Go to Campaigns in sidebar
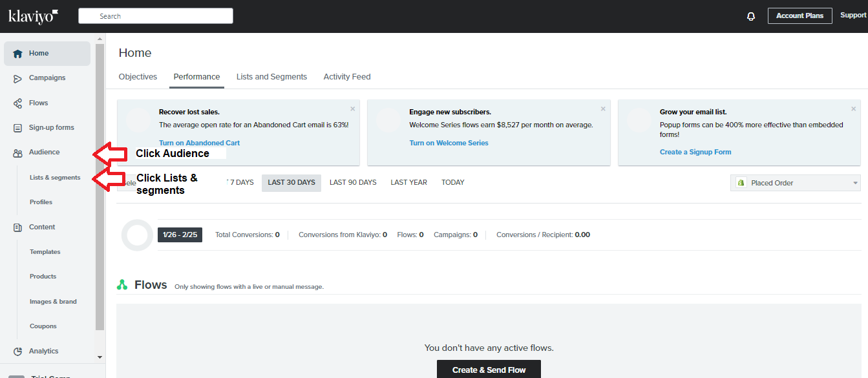Screen dimensions: 868x378 (x=47, y=78)
